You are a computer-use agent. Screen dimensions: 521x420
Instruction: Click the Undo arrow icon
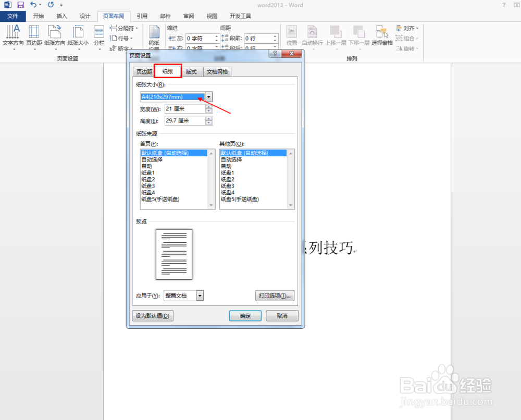tap(33, 5)
